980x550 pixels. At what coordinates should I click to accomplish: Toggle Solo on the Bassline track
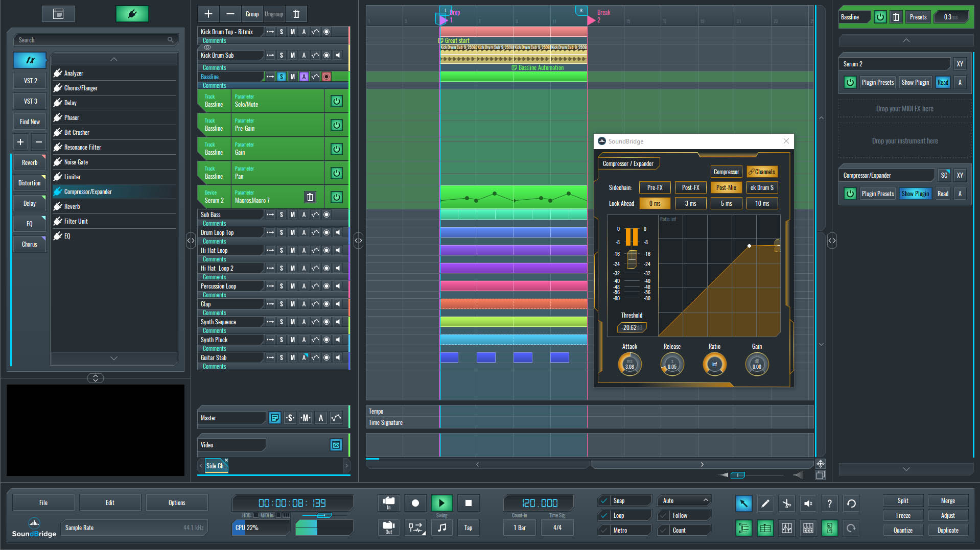coord(282,77)
